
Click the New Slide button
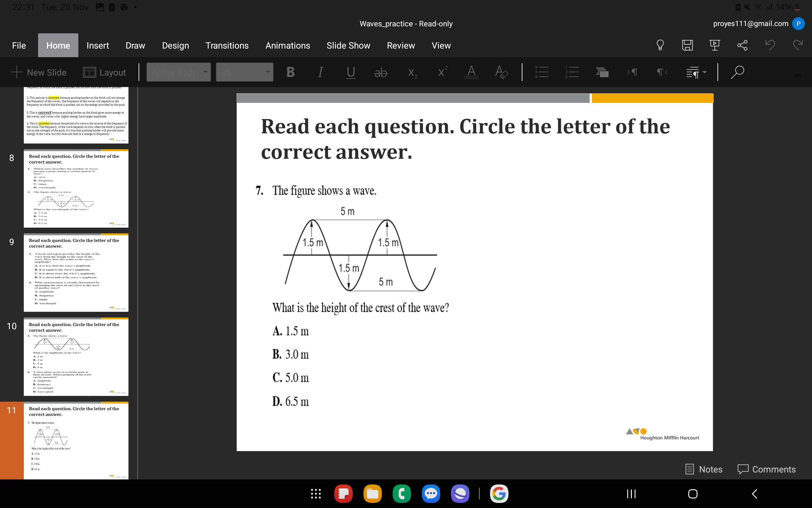39,72
